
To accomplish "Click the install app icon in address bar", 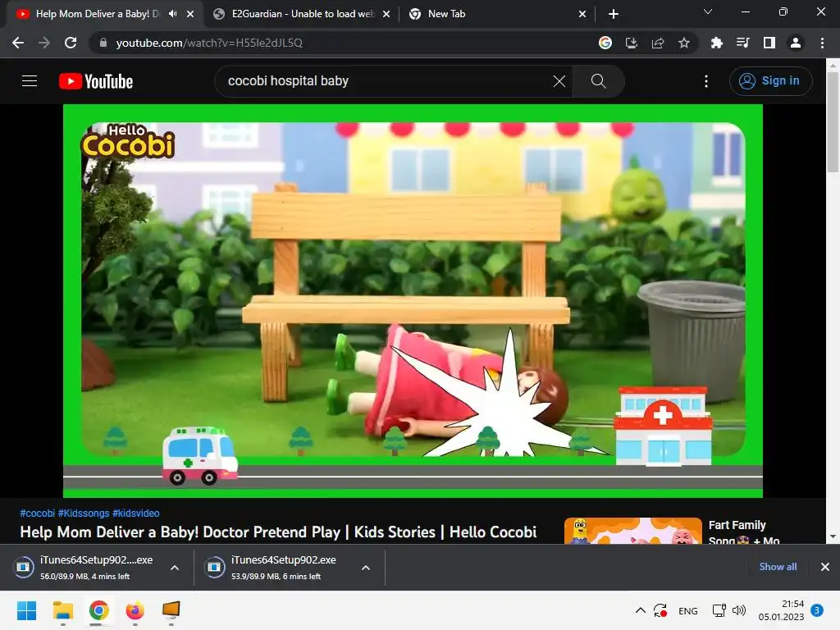I will coord(632,43).
